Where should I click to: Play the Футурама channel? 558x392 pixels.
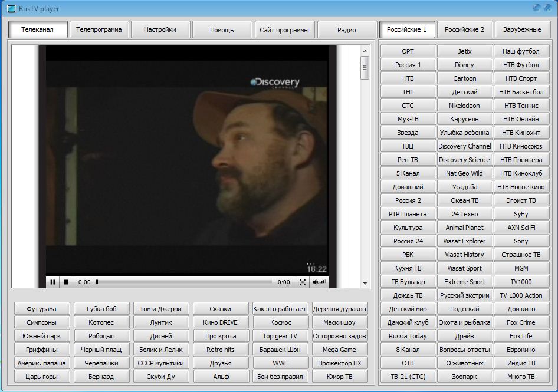click(42, 309)
